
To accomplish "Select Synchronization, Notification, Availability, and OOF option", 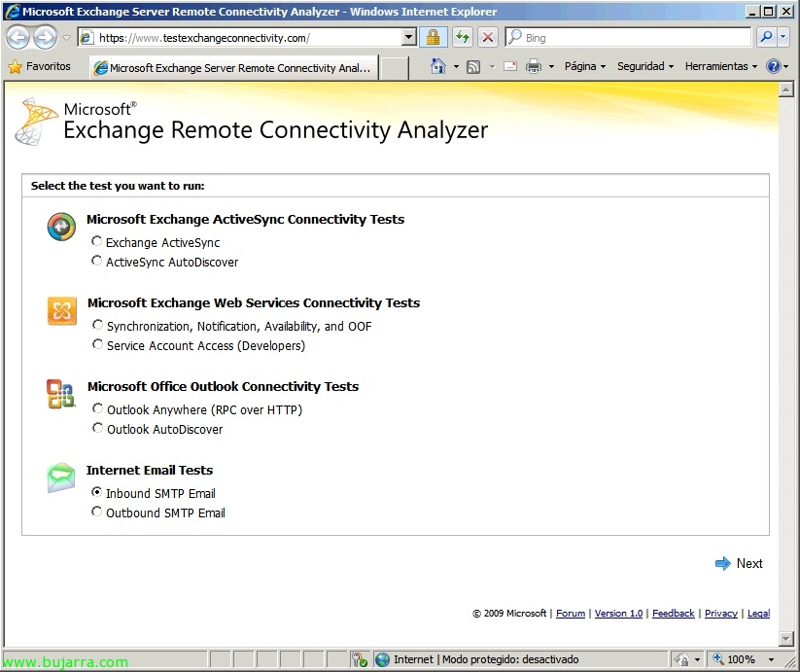I will pos(97,325).
